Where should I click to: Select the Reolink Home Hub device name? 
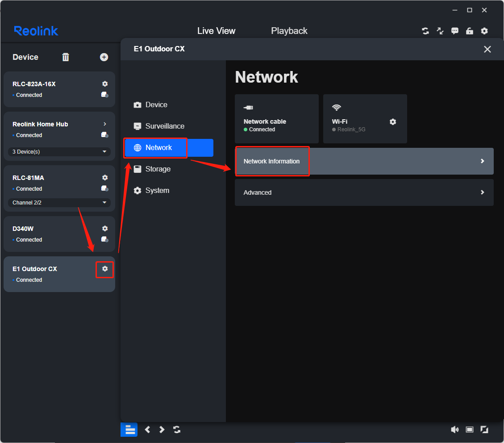[40, 124]
